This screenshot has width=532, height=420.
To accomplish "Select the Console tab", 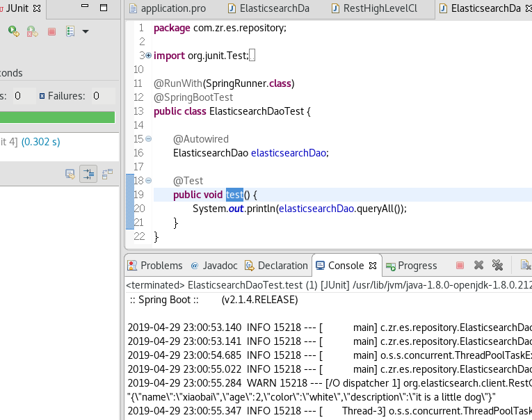I will 346,266.
